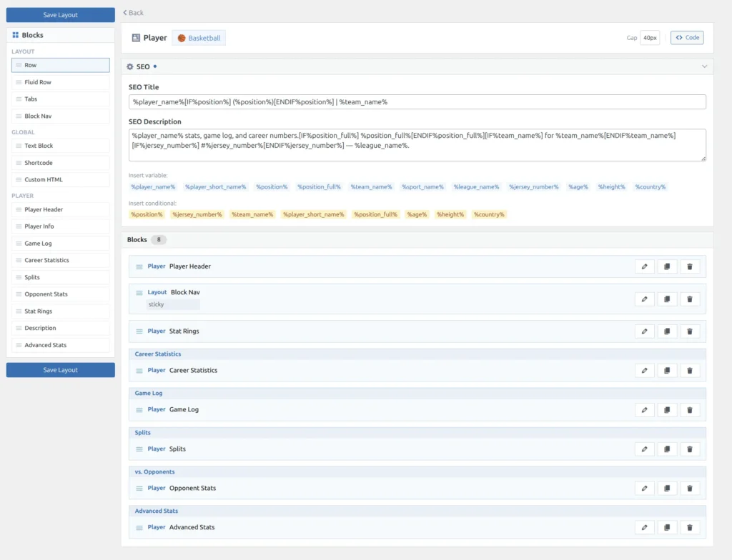Edit the Career Statistics block

coord(644,371)
